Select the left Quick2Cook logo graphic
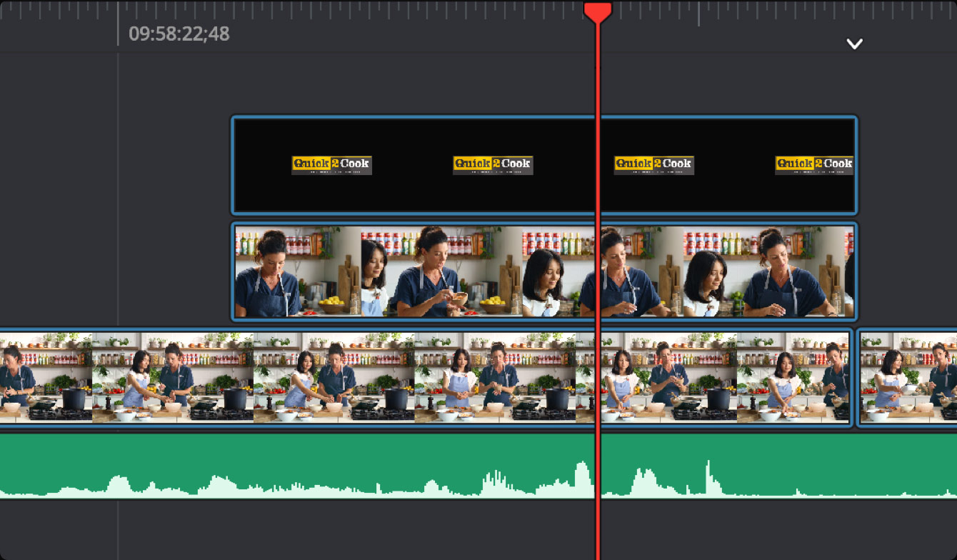This screenshot has height=560, width=957. tap(331, 164)
